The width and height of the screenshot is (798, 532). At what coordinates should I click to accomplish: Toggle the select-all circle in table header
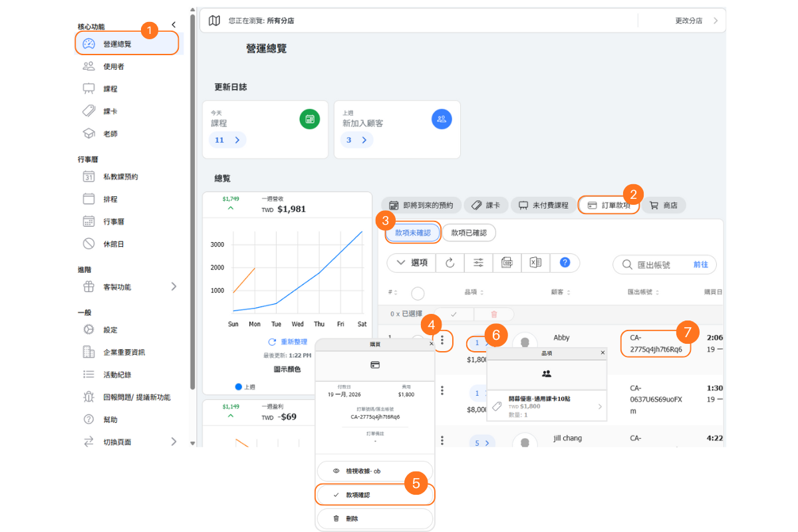(x=418, y=293)
